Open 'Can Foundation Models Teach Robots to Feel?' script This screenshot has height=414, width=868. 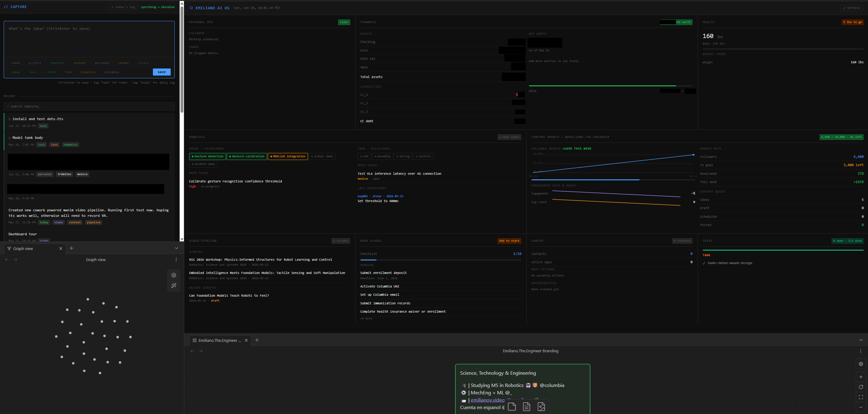pyautogui.click(x=229, y=296)
